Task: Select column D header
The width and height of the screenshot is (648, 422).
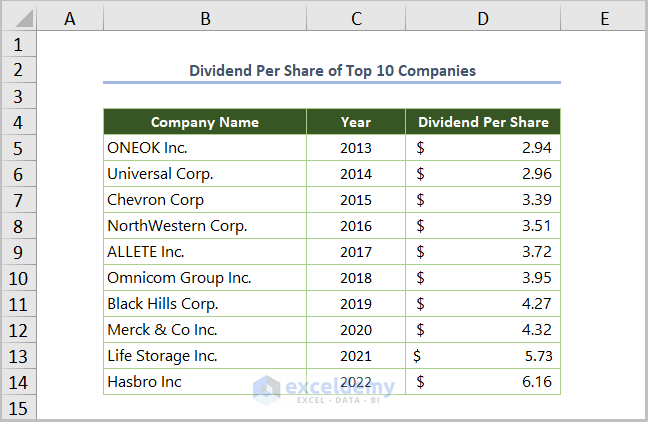Action: [x=483, y=18]
